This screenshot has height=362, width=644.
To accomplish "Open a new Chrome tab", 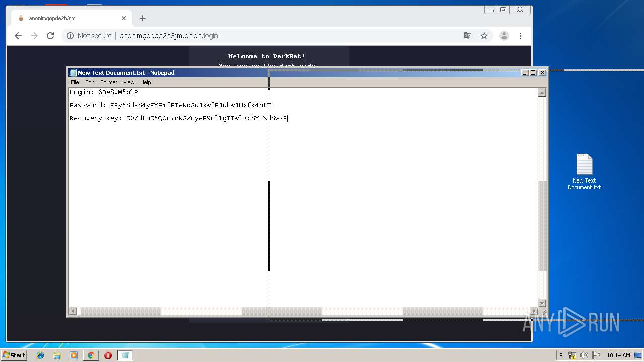I will click(143, 18).
